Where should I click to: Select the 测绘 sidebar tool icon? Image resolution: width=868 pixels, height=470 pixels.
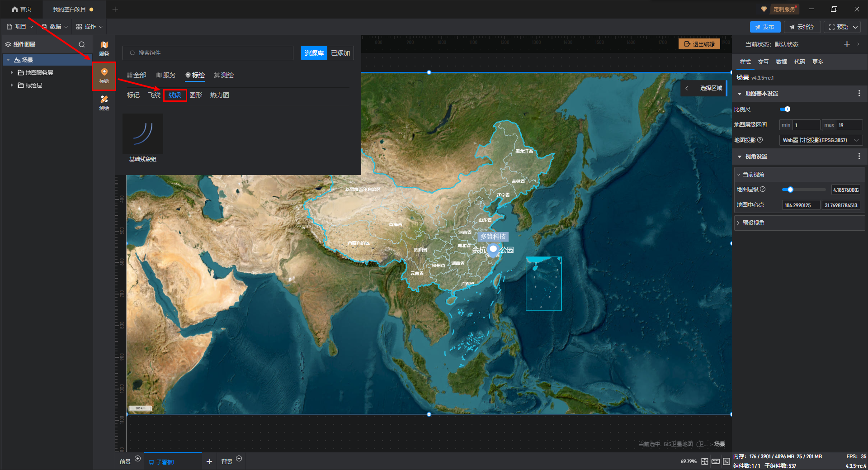tap(104, 103)
